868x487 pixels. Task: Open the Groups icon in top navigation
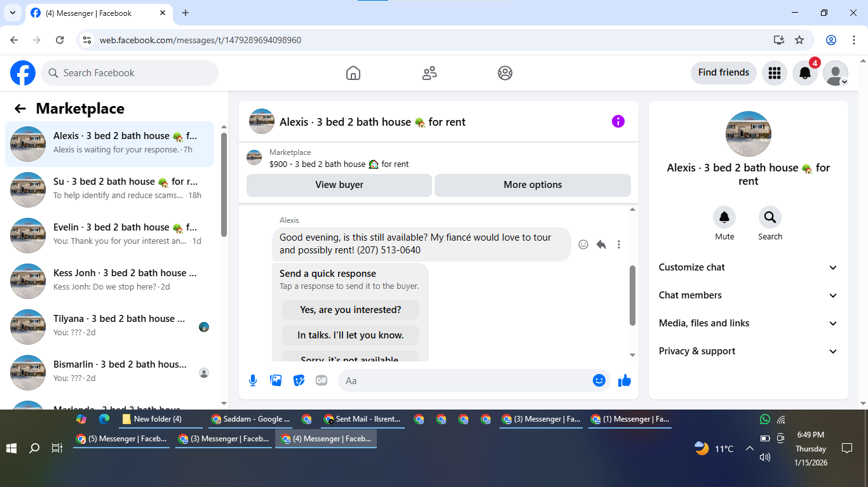pos(505,73)
